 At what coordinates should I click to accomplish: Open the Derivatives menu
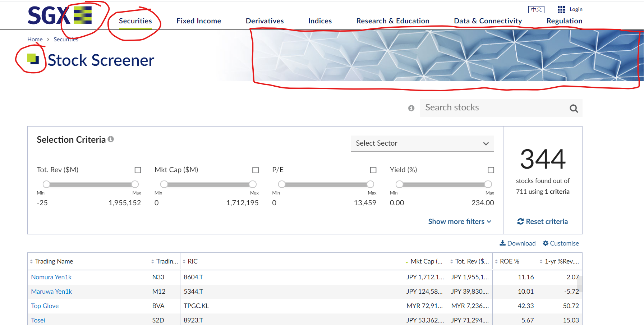point(265,21)
